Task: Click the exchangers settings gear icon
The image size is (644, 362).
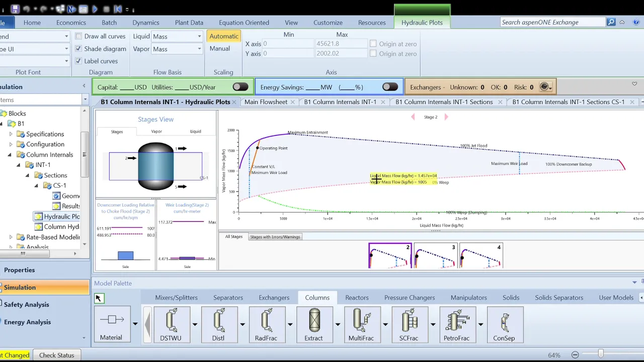Action: point(544,87)
